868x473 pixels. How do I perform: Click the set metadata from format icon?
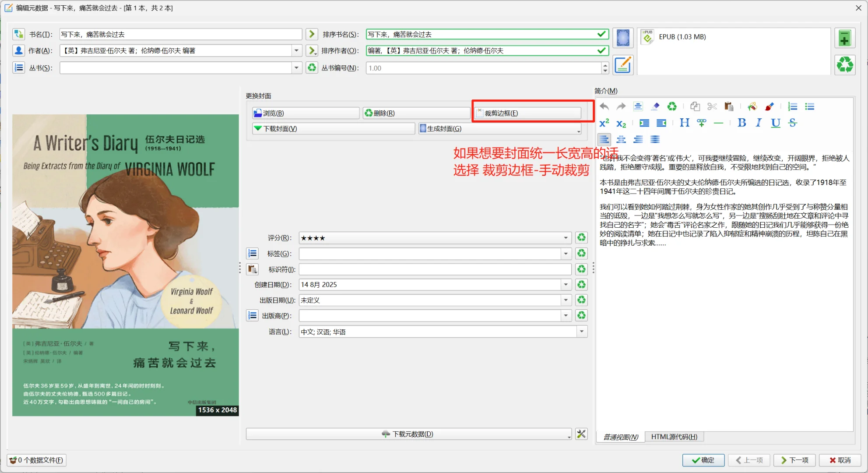click(623, 65)
